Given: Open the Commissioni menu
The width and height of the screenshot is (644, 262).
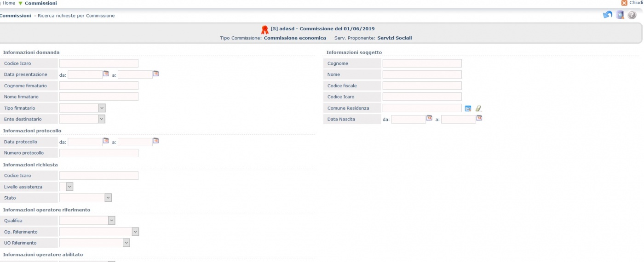Looking at the screenshot, I should point(41,3).
